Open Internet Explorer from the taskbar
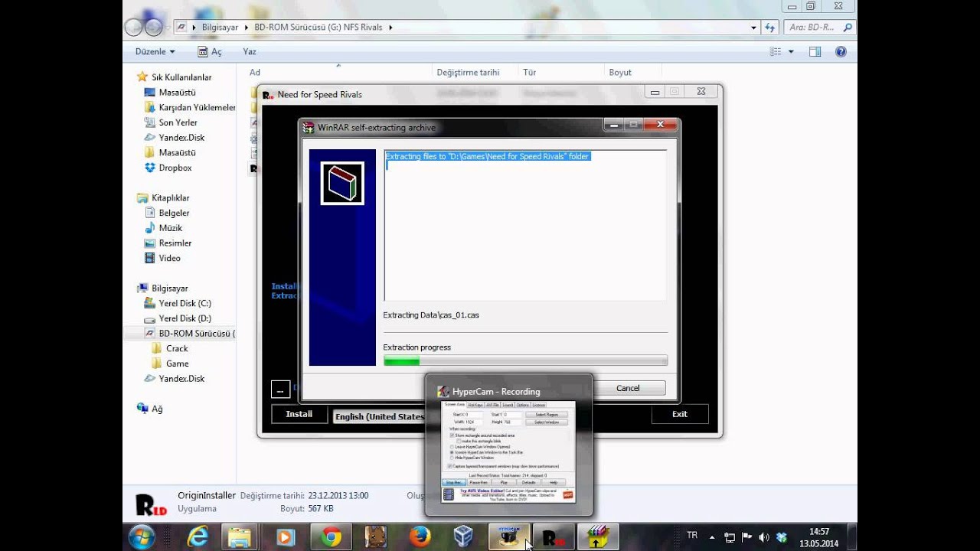 click(198, 537)
